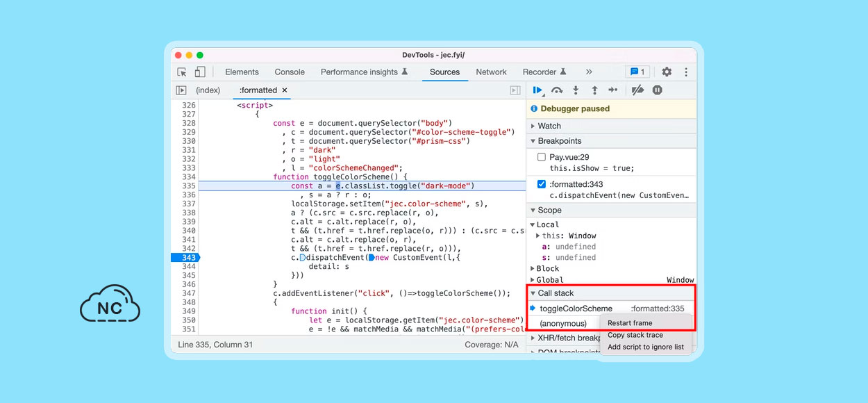This screenshot has height=403, width=868.
Task: Click line number 347 in the gutter
Action: pos(189,293)
